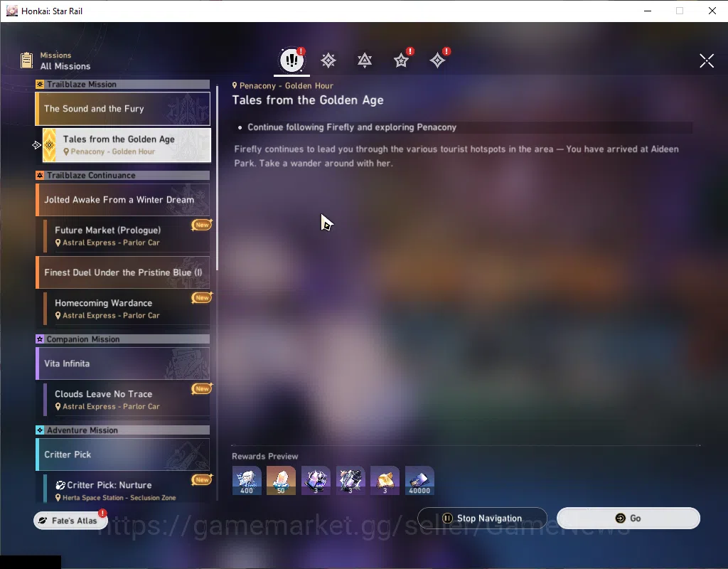Click the arrow icon in the Go button

(620, 519)
